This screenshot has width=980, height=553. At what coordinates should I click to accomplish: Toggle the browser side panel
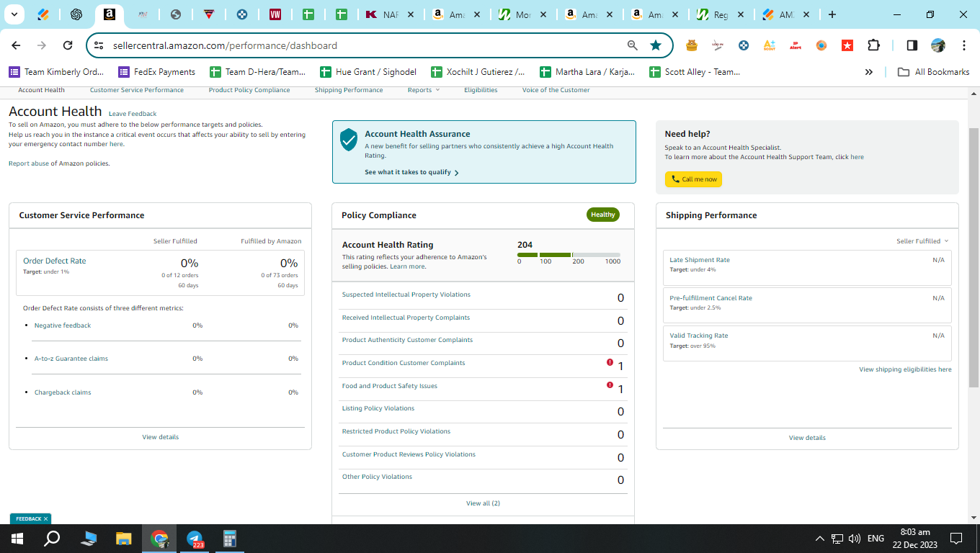[x=912, y=45]
